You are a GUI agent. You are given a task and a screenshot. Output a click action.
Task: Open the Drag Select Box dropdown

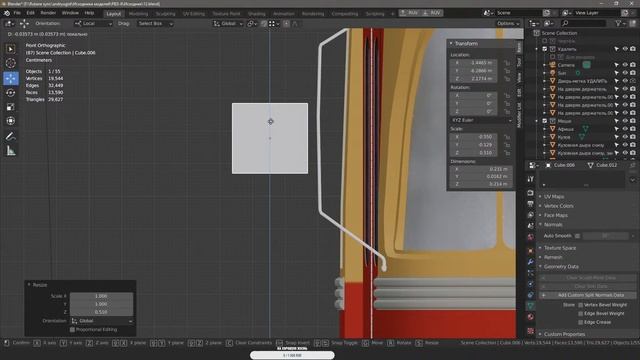click(x=155, y=24)
